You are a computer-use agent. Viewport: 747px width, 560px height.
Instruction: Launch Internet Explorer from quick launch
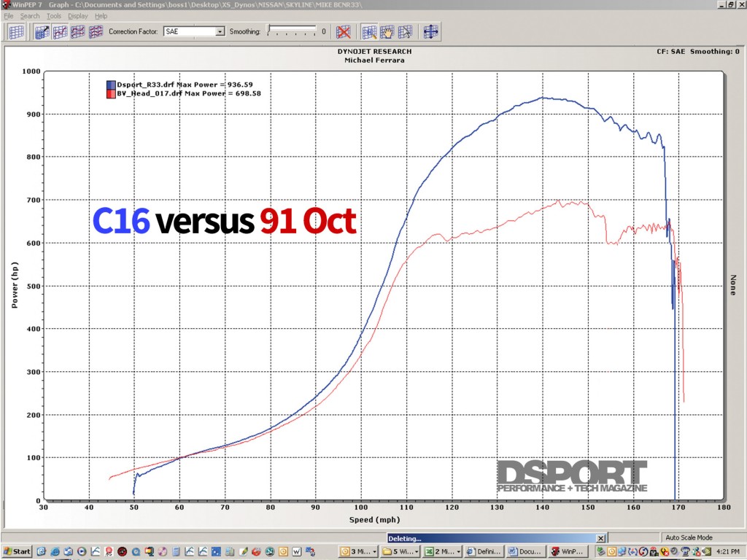[x=55, y=551]
